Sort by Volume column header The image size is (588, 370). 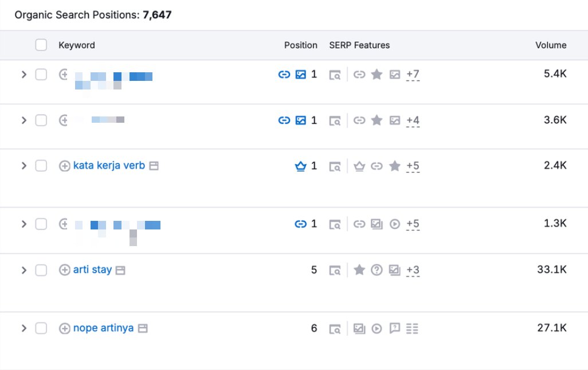551,45
